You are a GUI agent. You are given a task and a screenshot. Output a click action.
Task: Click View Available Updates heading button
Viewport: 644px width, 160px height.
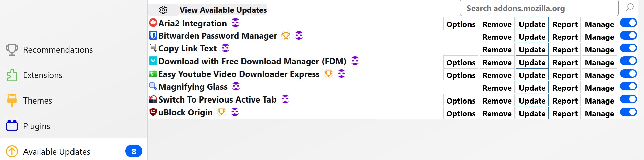pyautogui.click(x=223, y=10)
